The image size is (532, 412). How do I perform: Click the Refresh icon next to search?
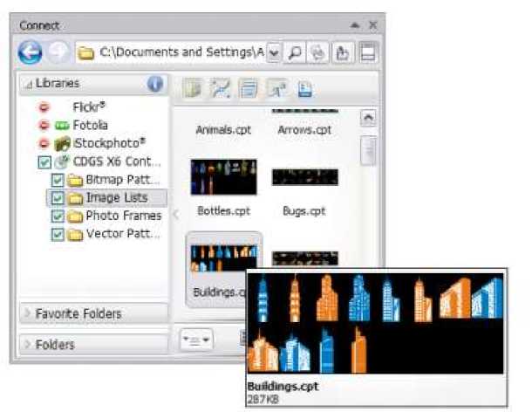point(318,52)
